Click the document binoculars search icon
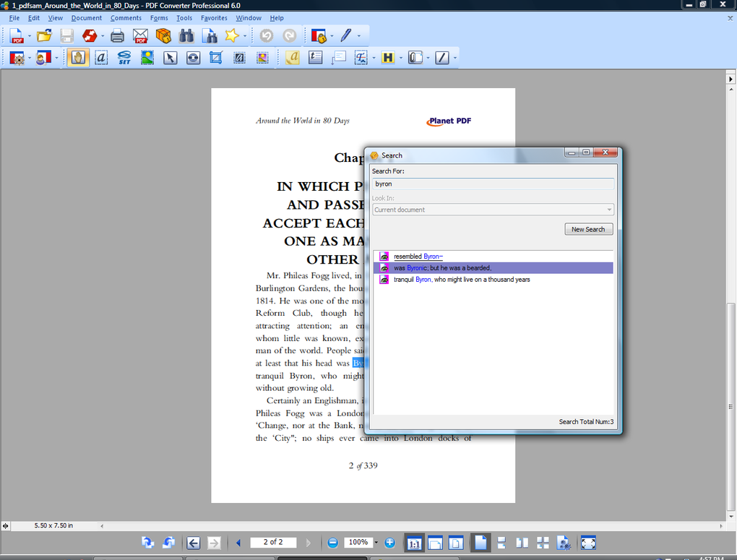Screen dimensions: 737x560 point(209,35)
